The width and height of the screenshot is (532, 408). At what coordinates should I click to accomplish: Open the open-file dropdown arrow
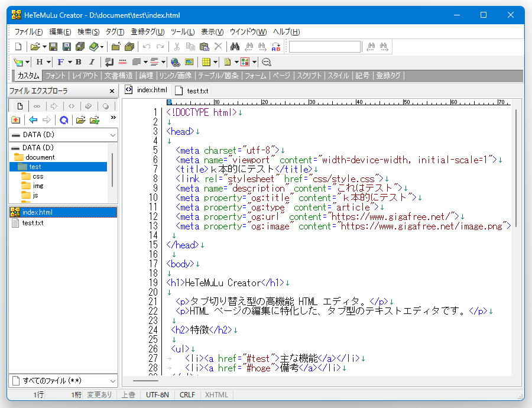click(44, 47)
